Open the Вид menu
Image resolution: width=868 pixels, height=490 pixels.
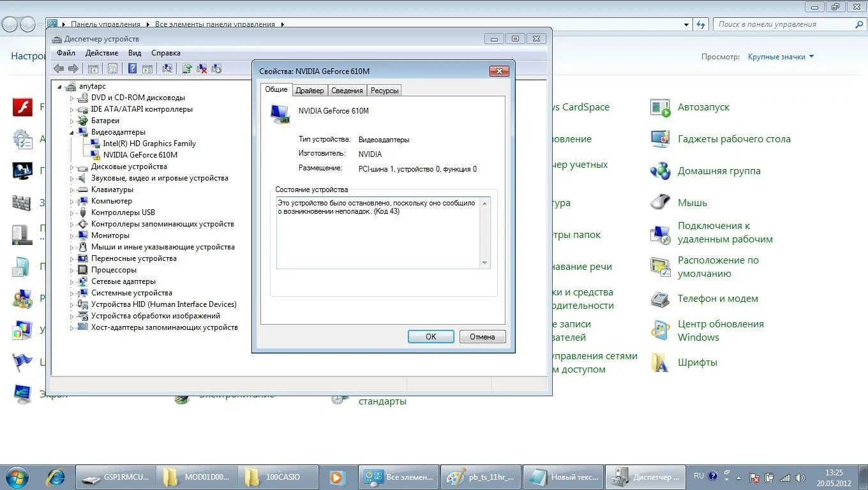[135, 53]
